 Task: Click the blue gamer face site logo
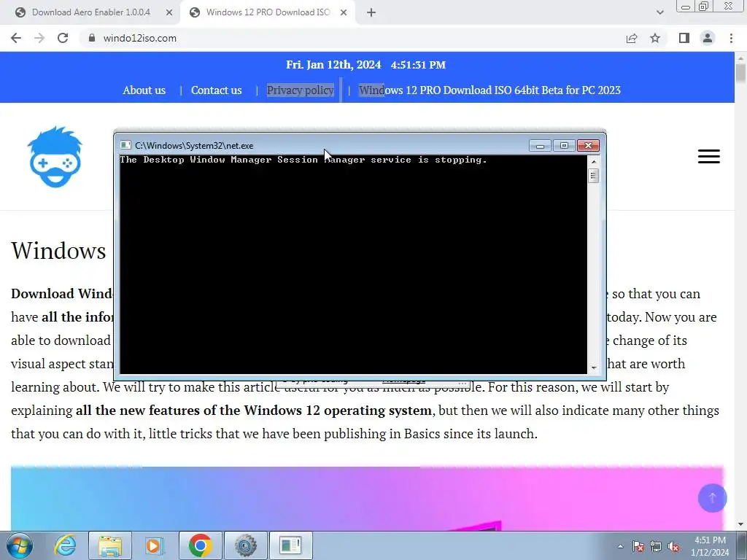point(55,157)
